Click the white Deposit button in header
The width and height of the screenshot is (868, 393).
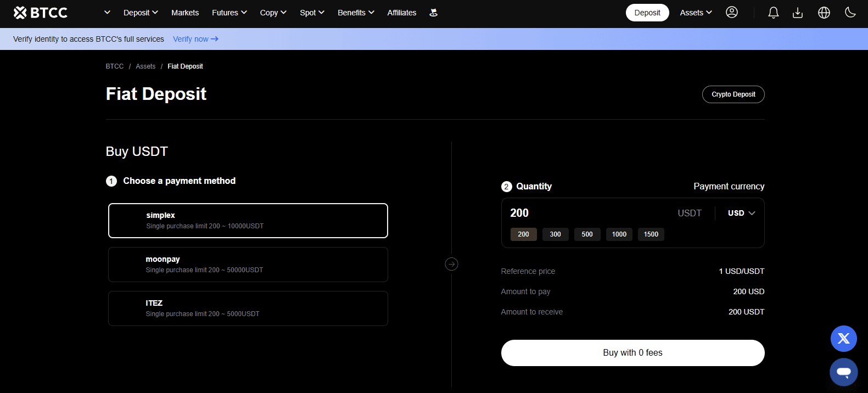click(x=647, y=13)
